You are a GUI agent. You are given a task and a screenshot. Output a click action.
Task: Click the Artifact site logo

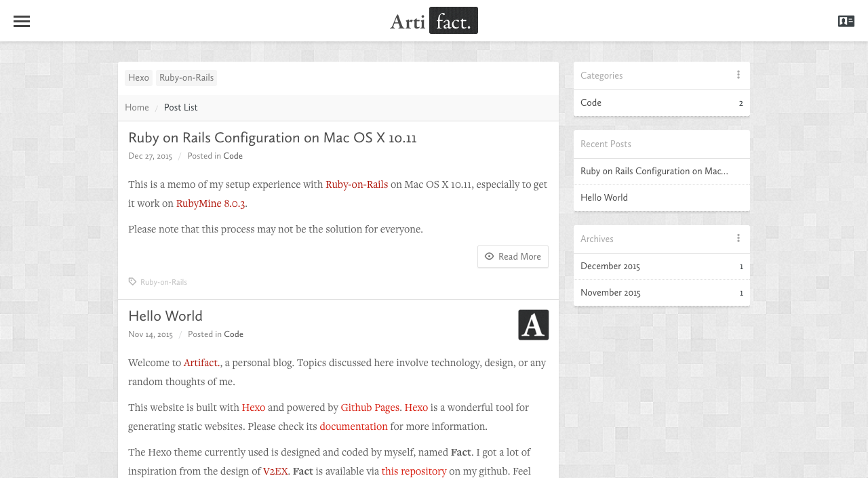(434, 21)
